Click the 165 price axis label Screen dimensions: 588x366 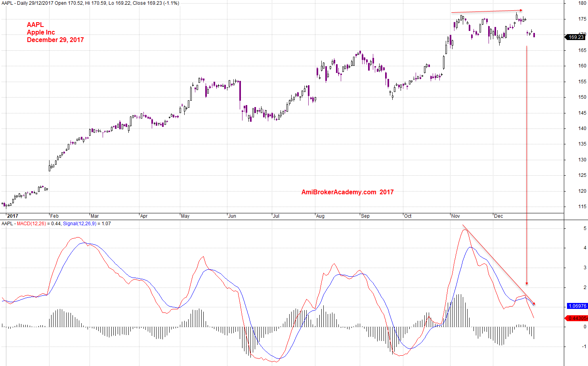pos(582,50)
